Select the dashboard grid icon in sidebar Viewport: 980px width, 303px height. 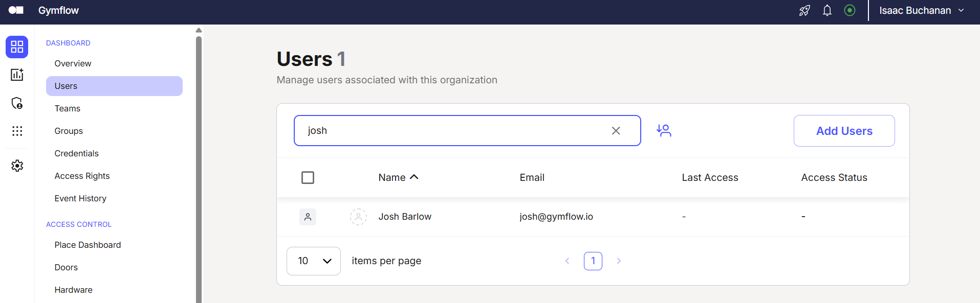(x=17, y=47)
